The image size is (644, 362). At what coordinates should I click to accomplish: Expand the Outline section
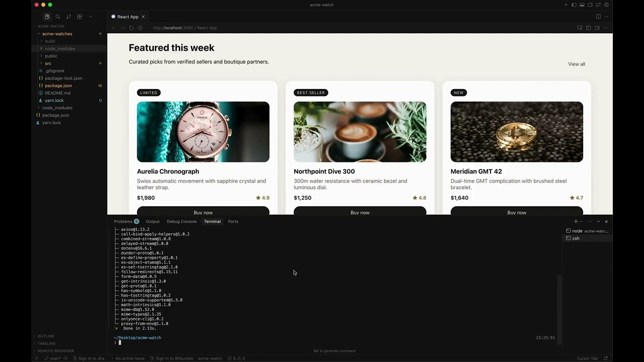coord(46,336)
